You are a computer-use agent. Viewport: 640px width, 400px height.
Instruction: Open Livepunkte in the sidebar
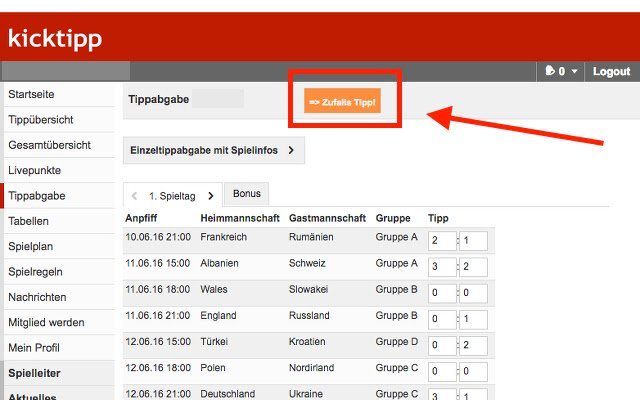(59, 170)
